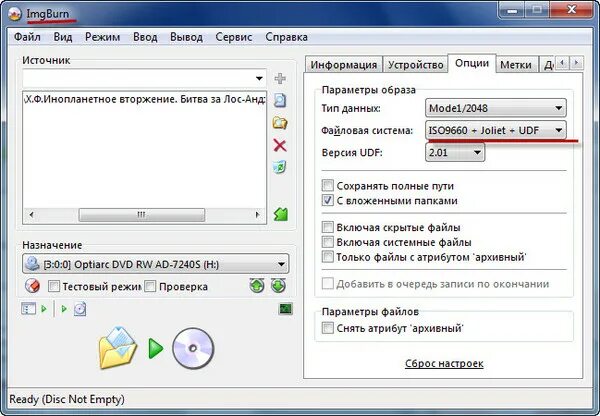Open the Источник source dropdown
The height and width of the screenshot is (416, 600).
(259, 78)
